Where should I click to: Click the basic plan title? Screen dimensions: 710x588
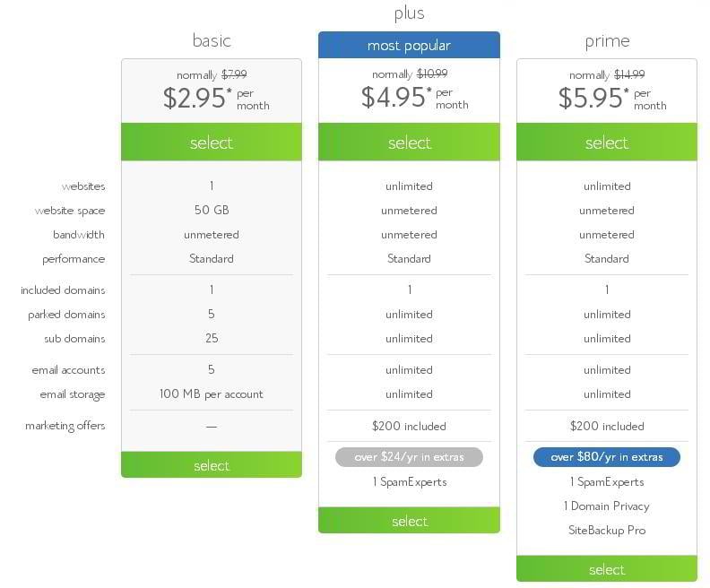(212, 40)
